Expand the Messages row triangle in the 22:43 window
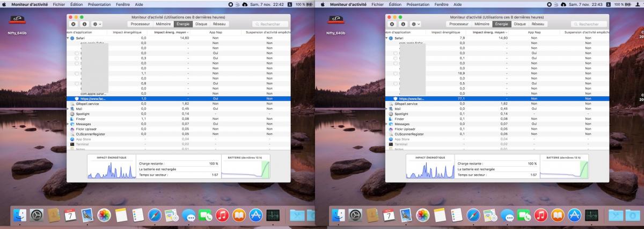This screenshot has width=644, height=229. (x=387, y=124)
